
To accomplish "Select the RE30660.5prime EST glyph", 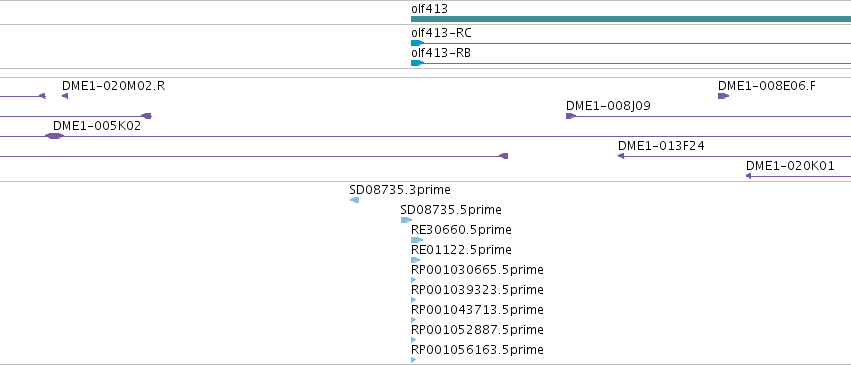I will point(417,240).
